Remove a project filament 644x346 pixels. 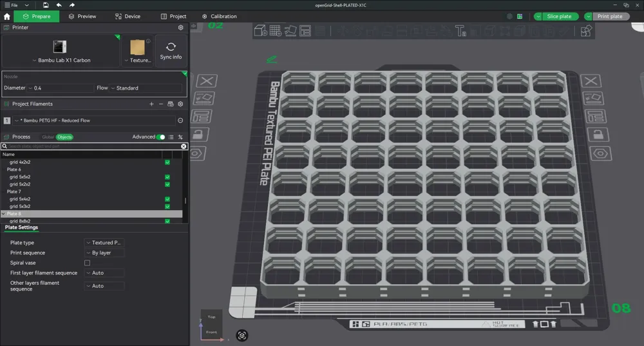pyautogui.click(x=161, y=104)
